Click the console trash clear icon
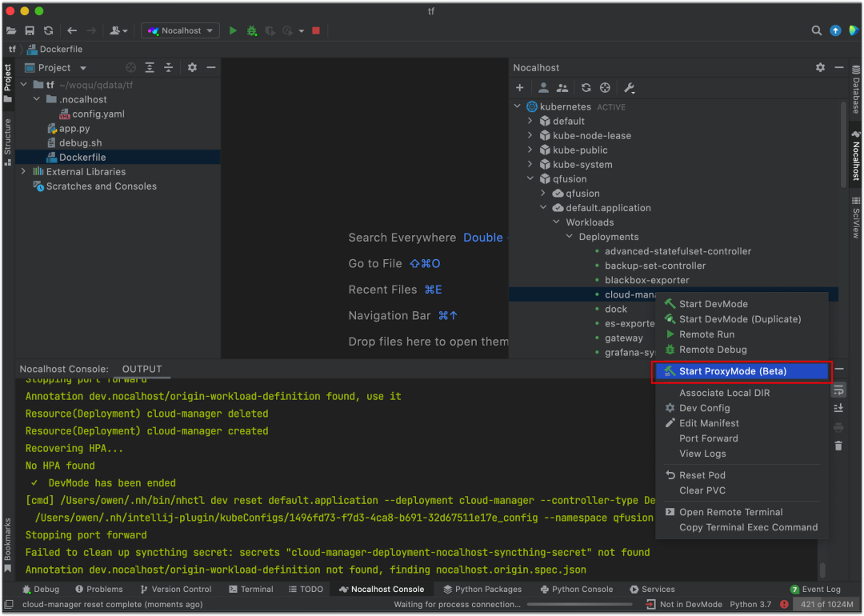The height and width of the screenshot is (616, 864). pos(838,446)
